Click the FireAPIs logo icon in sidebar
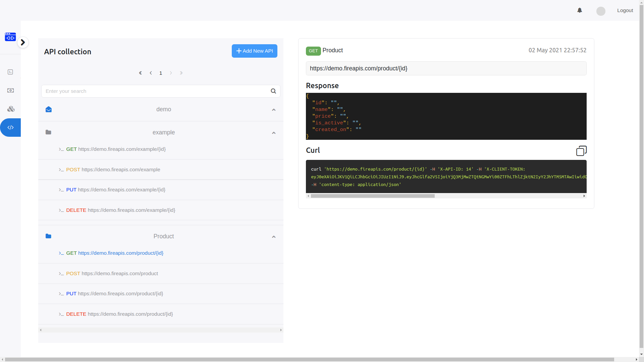This screenshot has width=644, height=362. tap(10, 37)
